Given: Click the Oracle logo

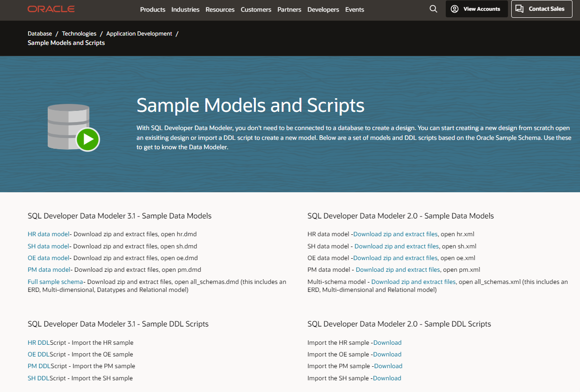Looking at the screenshot, I should click(x=51, y=9).
